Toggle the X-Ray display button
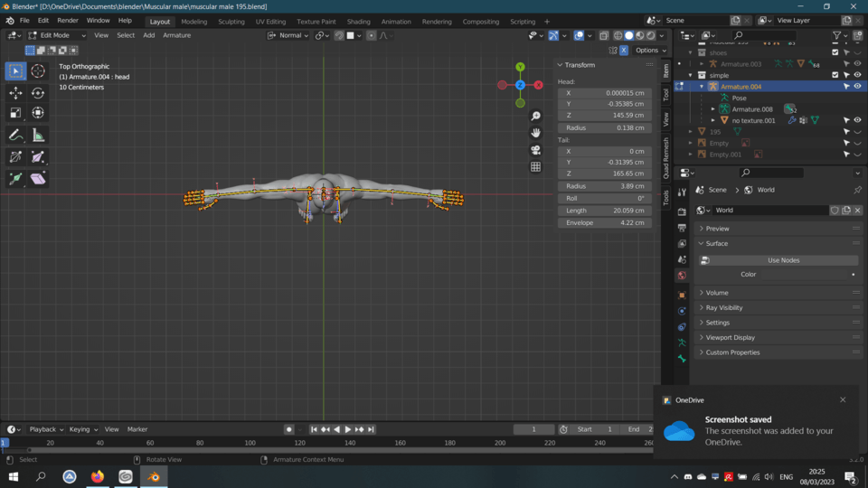The width and height of the screenshot is (868, 488). (604, 35)
